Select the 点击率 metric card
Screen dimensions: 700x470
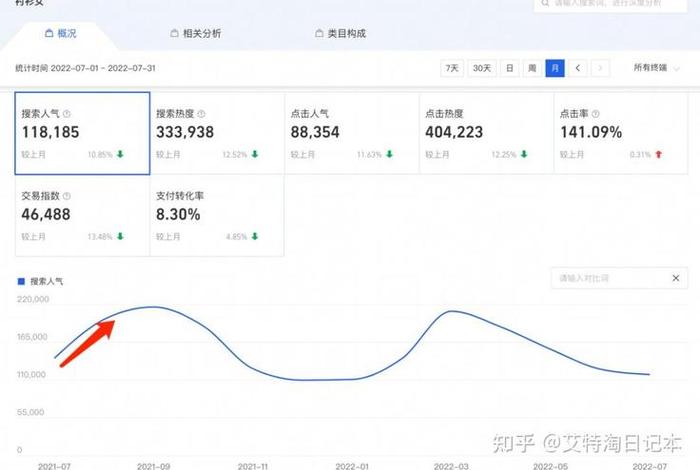[x=621, y=133]
